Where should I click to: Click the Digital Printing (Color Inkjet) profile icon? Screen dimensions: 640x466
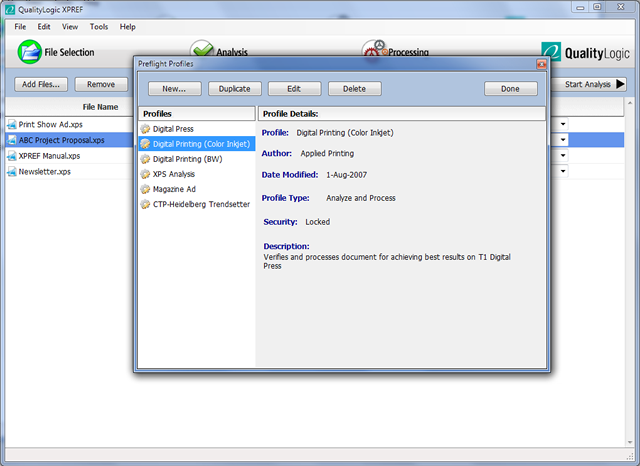pyautogui.click(x=145, y=144)
